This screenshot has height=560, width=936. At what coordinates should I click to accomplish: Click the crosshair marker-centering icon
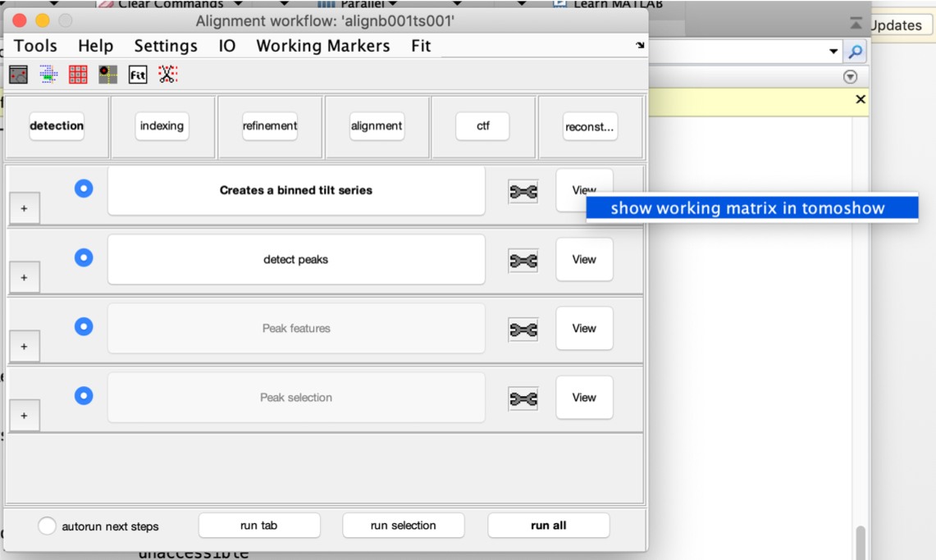[x=108, y=75]
